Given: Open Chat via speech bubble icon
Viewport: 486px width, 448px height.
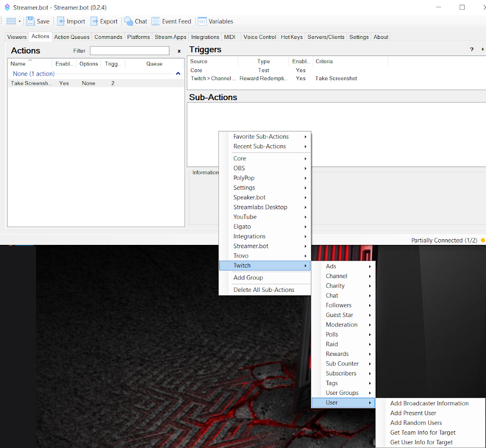Looking at the screenshot, I should coord(129,21).
